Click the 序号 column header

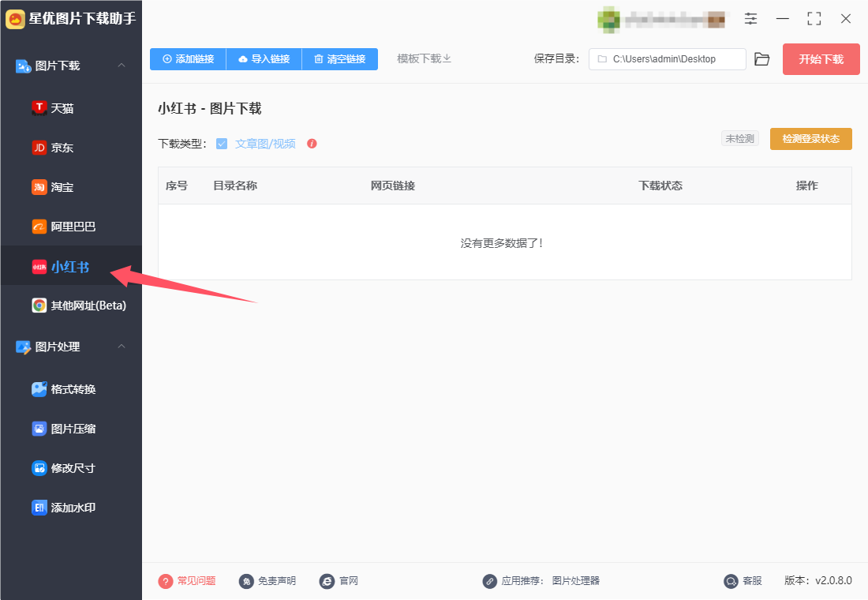[177, 186]
